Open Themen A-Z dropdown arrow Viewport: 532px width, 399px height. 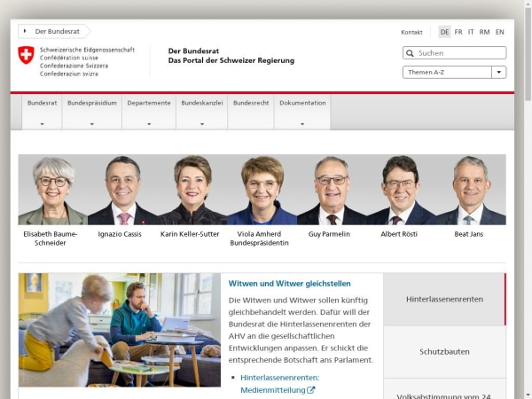(498, 72)
